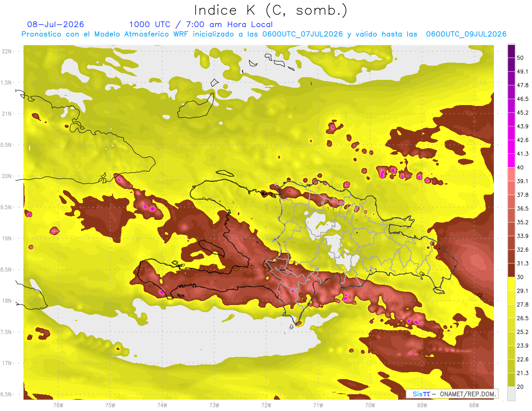Click the colorbar value "46.5"
The width and height of the screenshot is (532, 411).
coord(523,99)
